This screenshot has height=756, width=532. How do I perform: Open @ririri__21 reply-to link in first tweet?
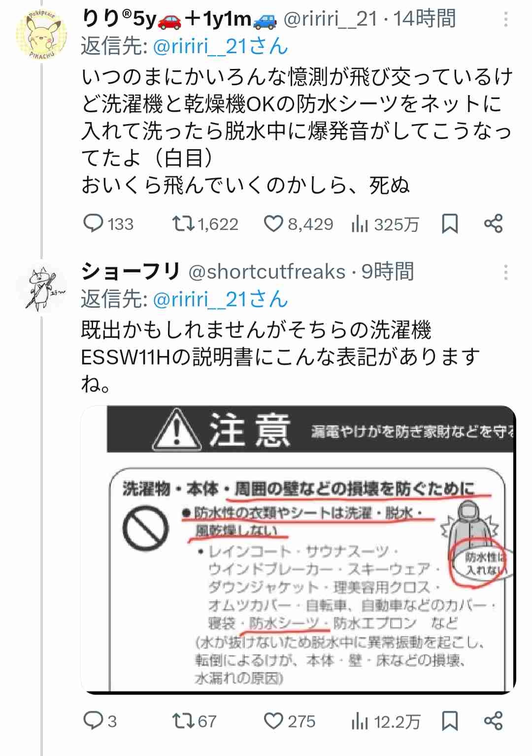(x=220, y=47)
